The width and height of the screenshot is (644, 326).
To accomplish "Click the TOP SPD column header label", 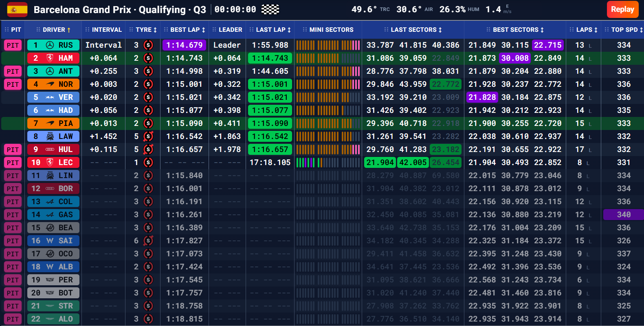I will 624,30.
